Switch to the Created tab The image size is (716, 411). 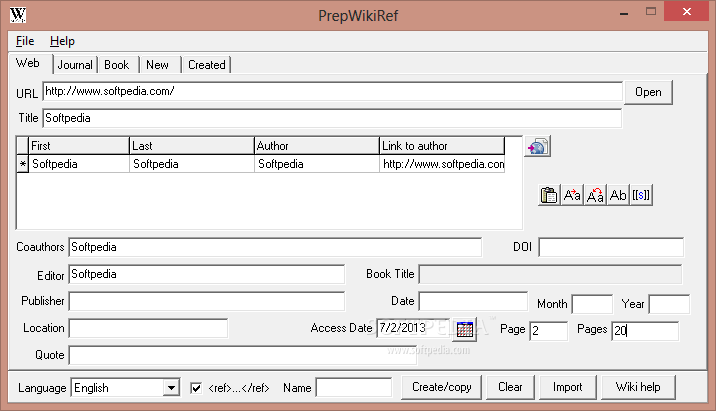point(207,65)
